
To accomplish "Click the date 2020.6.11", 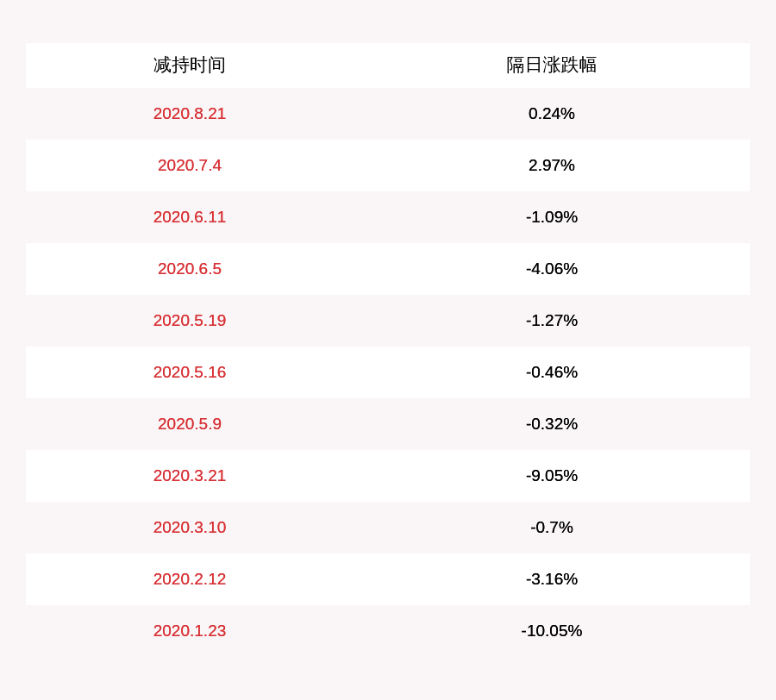I will [x=190, y=217].
